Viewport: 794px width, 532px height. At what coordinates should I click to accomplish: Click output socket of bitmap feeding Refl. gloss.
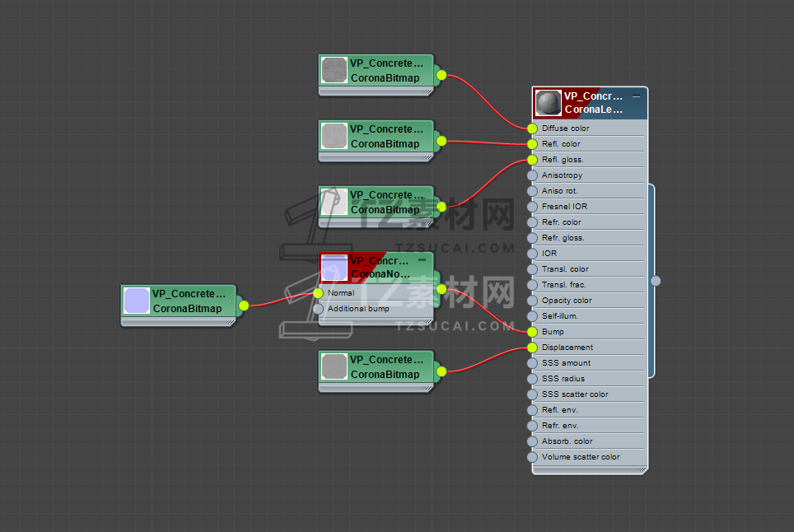(441, 207)
